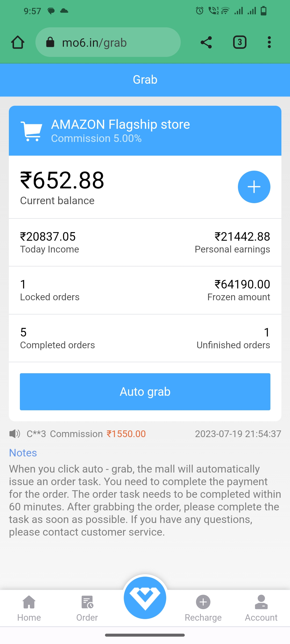Tap the AMAZON Flagship store title
Screen dimensions: 290x644
[121, 125]
